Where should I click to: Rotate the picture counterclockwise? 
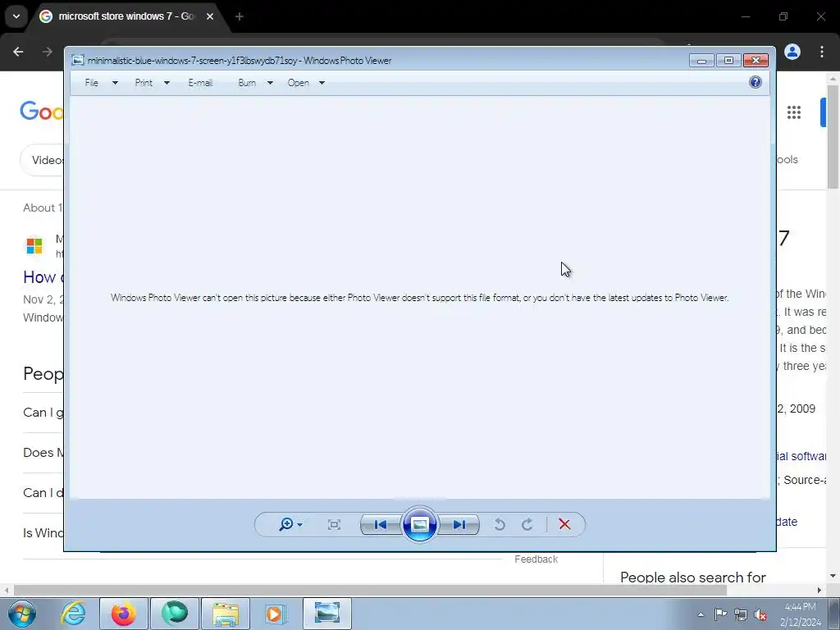(x=500, y=524)
